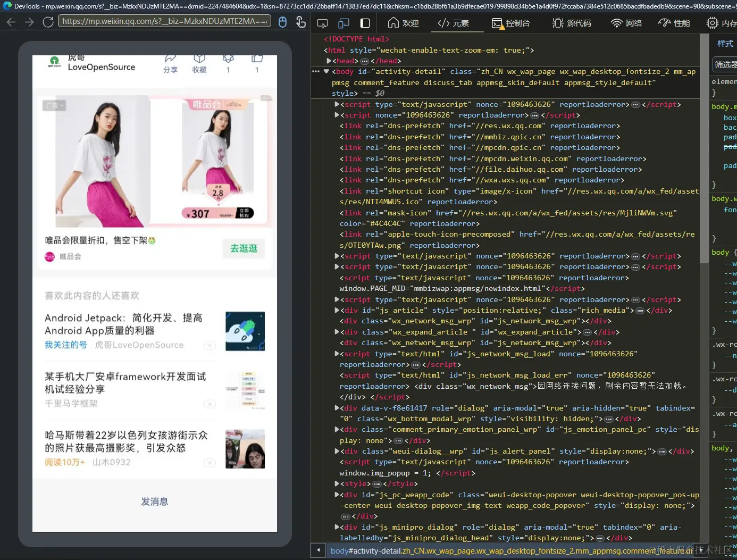Click the mouse input mode icon
The image size is (737, 560).
click(283, 22)
